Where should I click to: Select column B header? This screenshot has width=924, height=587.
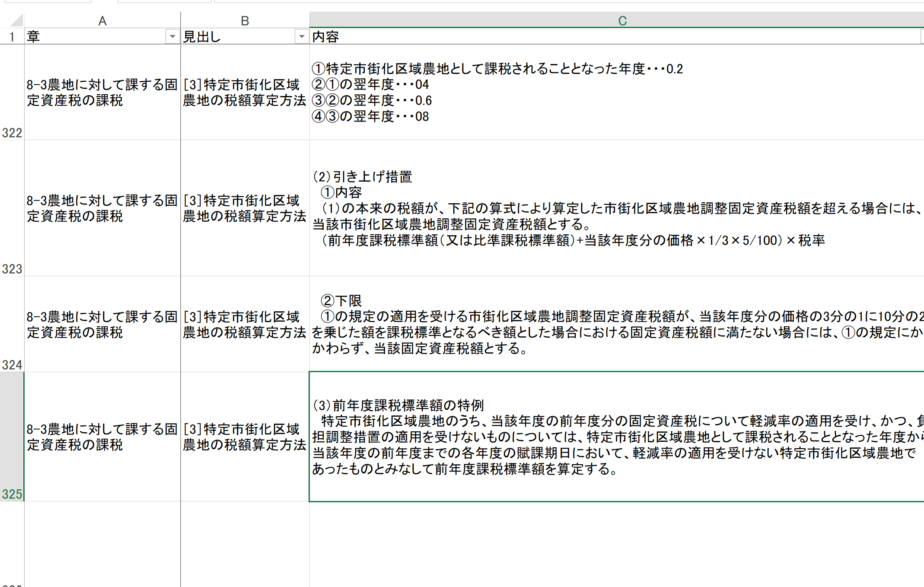coord(245,20)
